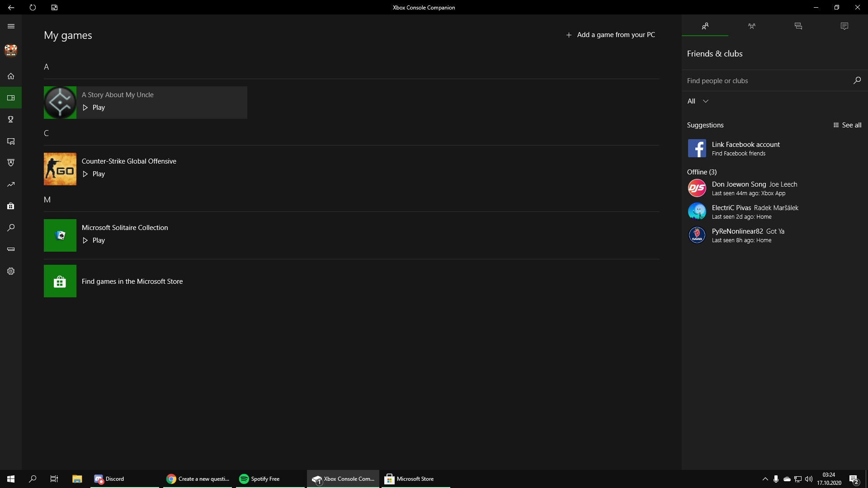This screenshot has width=868, height=488.
Task: Switch to Chrome window in taskbar
Action: point(198,479)
